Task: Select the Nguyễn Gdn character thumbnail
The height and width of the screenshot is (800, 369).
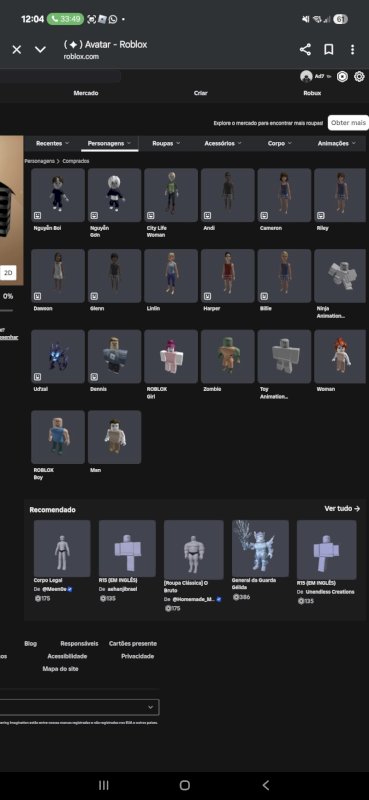Action: (x=114, y=195)
